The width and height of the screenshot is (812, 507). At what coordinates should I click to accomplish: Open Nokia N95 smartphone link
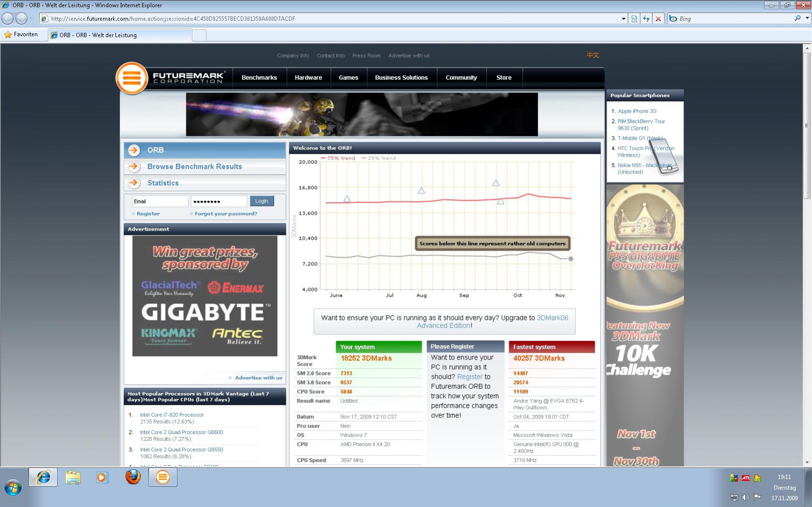pyautogui.click(x=644, y=169)
